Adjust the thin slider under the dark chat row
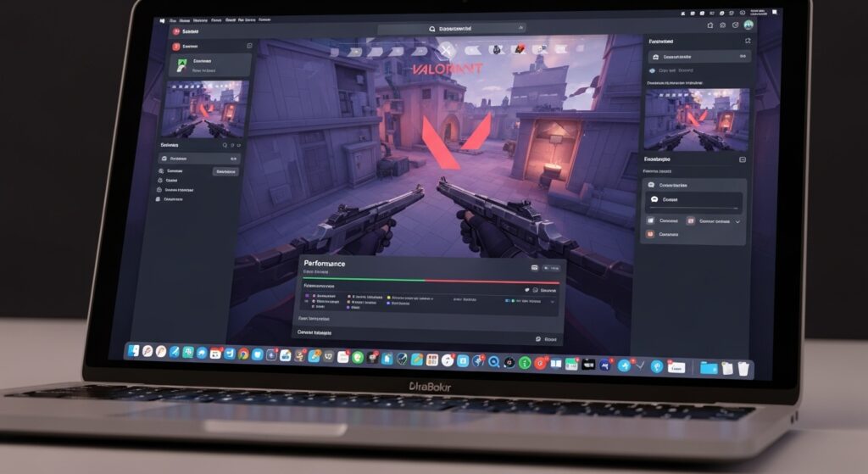 pyautogui.click(x=694, y=209)
